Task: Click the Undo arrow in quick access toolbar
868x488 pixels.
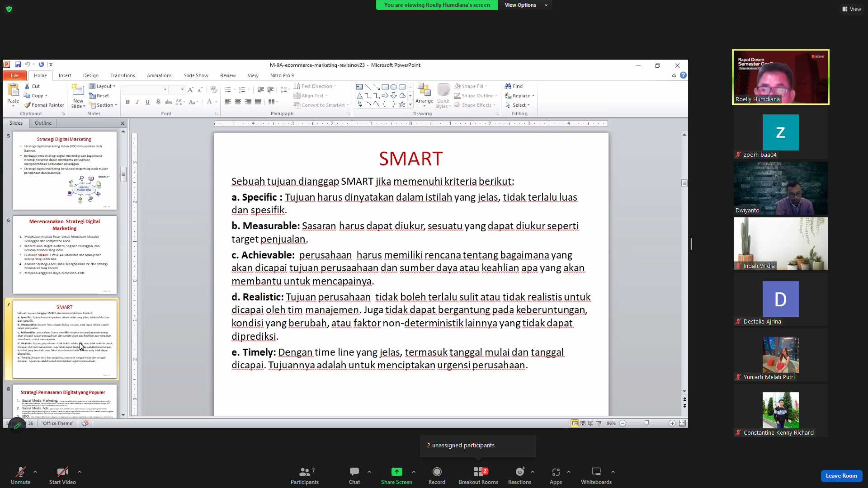Action: 28,65
